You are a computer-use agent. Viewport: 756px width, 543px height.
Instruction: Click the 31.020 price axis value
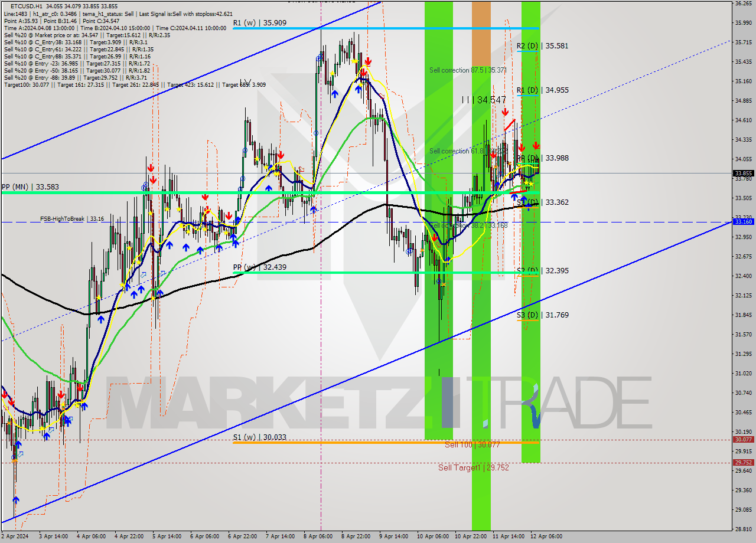tap(743, 373)
